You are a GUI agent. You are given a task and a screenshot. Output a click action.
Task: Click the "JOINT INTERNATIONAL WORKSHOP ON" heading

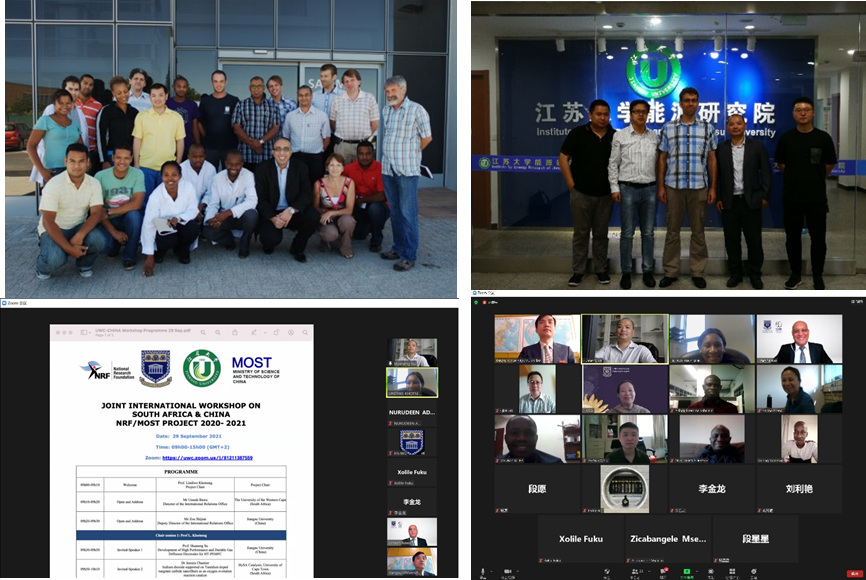[181, 405]
